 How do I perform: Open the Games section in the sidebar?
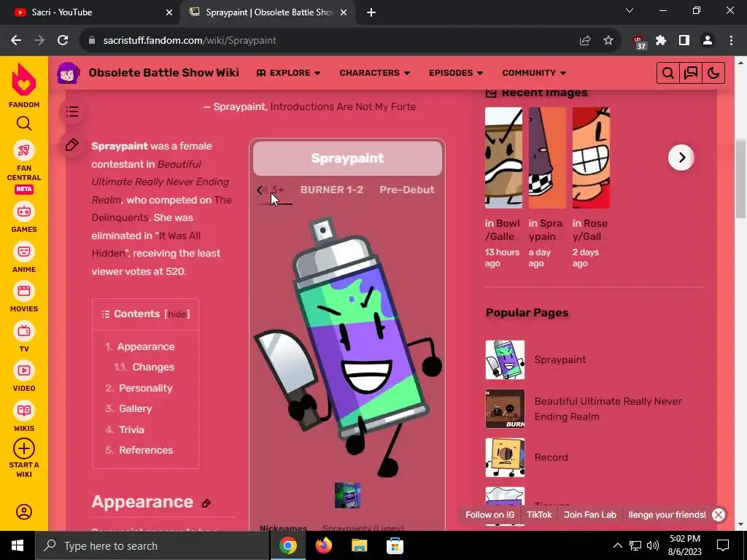click(24, 217)
